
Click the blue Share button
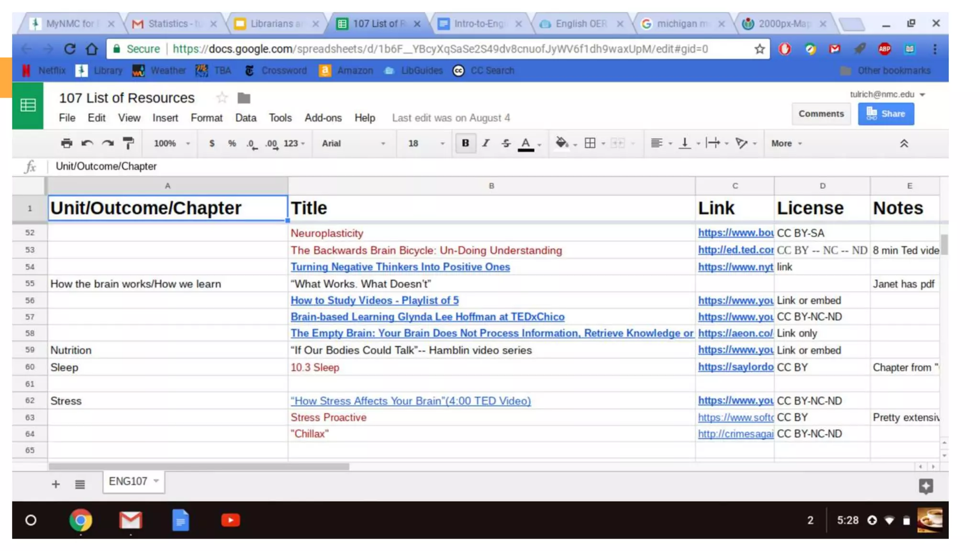pyautogui.click(x=886, y=114)
